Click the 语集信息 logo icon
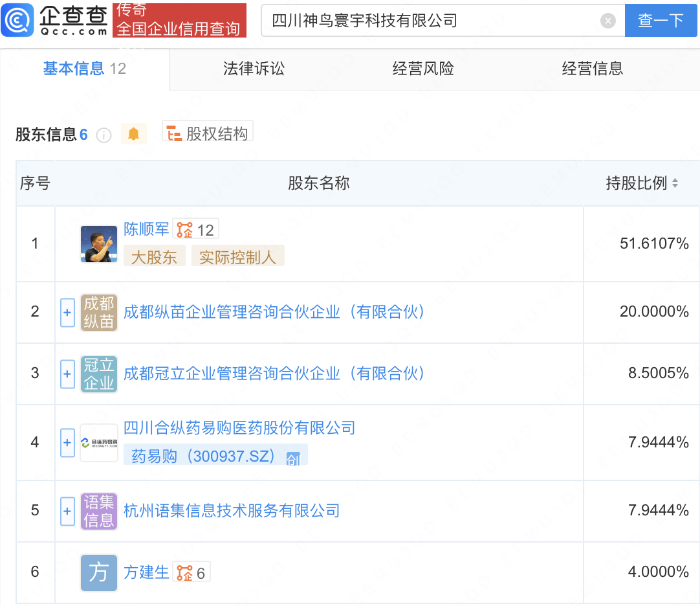The height and width of the screenshot is (606, 700). [99, 511]
